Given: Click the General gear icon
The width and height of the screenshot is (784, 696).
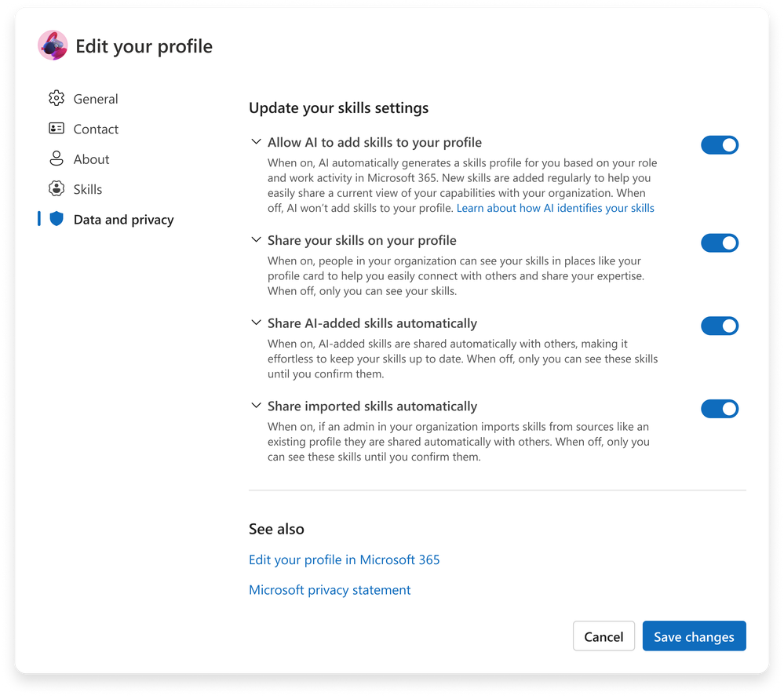Looking at the screenshot, I should click(56, 99).
